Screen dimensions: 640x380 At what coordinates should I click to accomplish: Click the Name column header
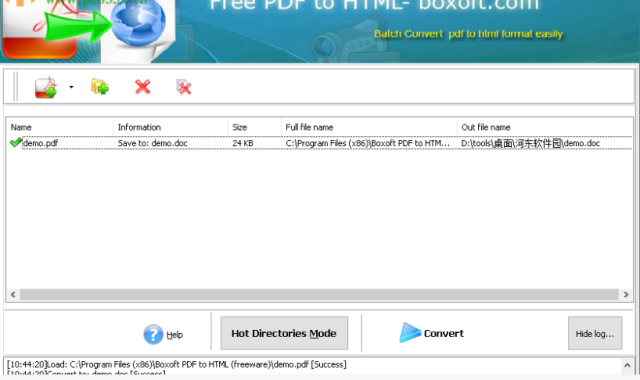tap(60, 127)
